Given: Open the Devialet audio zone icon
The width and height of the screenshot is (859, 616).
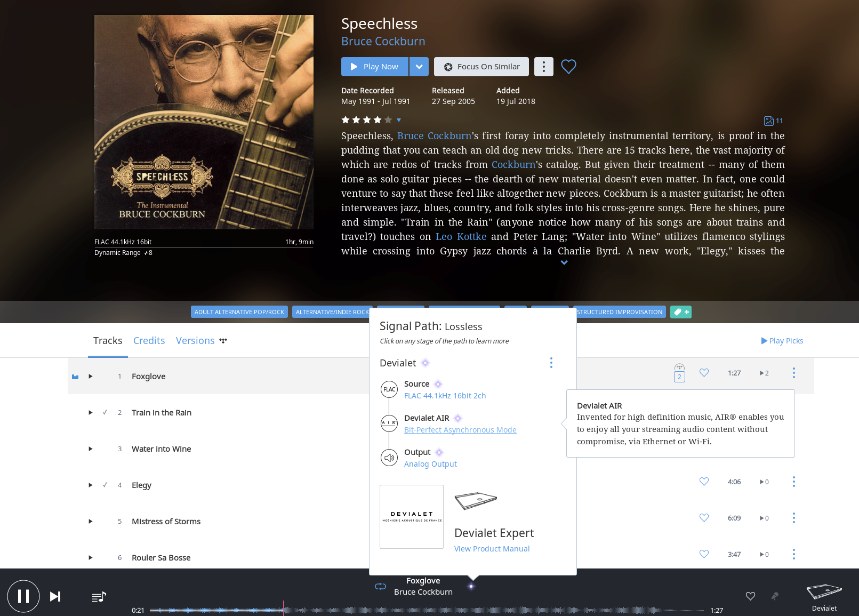Looking at the screenshot, I should pyautogui.click(x=824, y=597).
